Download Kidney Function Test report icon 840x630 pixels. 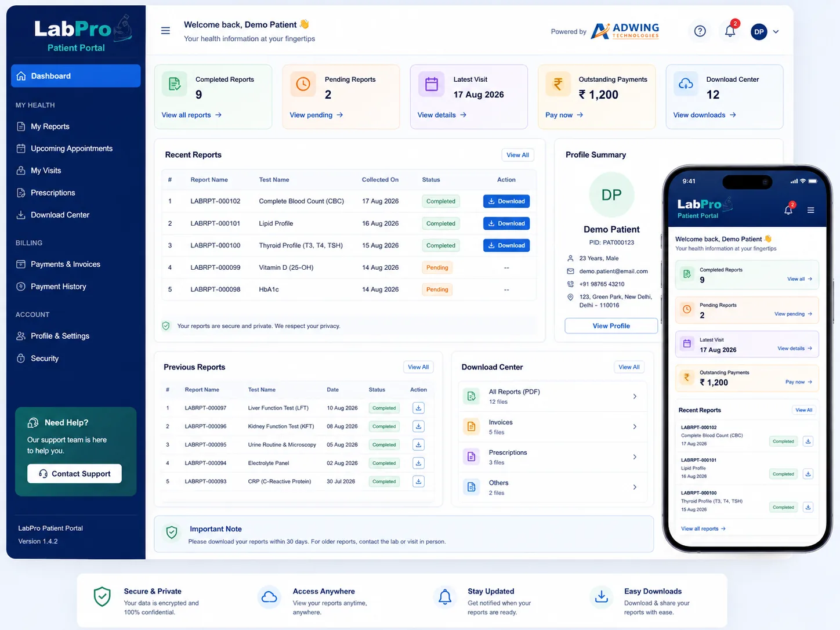pos(418,426)
